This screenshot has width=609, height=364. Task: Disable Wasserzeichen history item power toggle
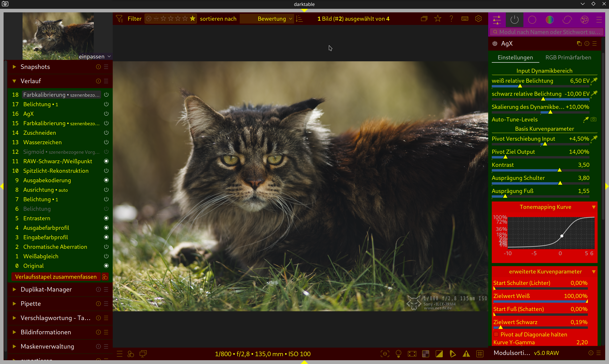[x=106, y=142]
